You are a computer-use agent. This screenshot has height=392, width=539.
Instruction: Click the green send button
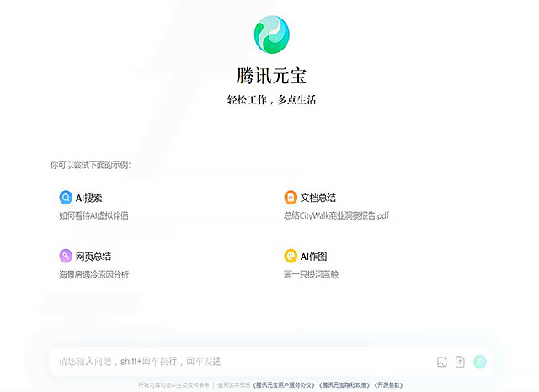(480, 362)
